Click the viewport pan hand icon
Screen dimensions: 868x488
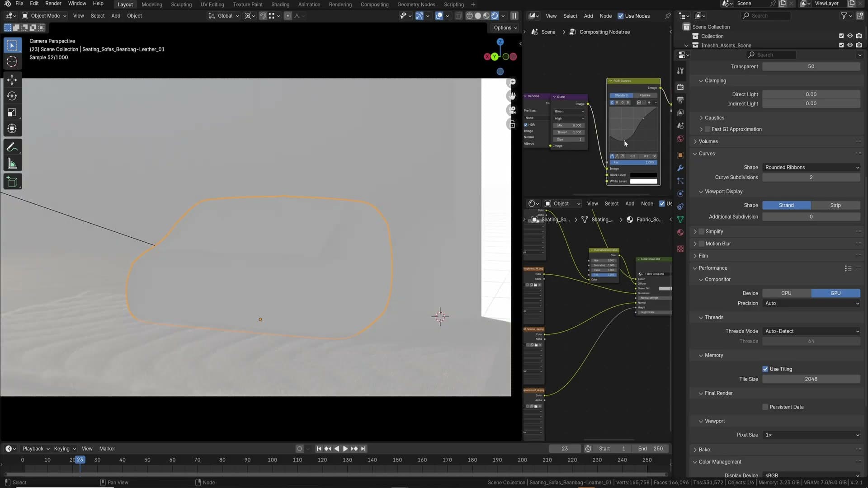tap(512, 96)
